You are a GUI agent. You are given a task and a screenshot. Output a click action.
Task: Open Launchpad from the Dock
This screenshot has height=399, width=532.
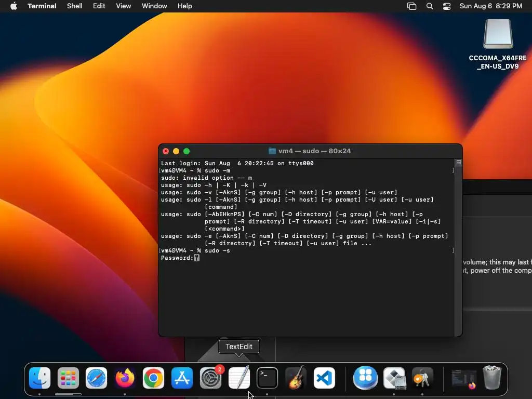tap(68, 378)
